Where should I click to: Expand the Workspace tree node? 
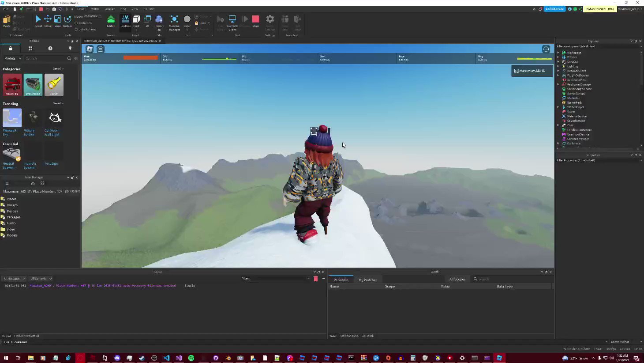tap(558, 53)
